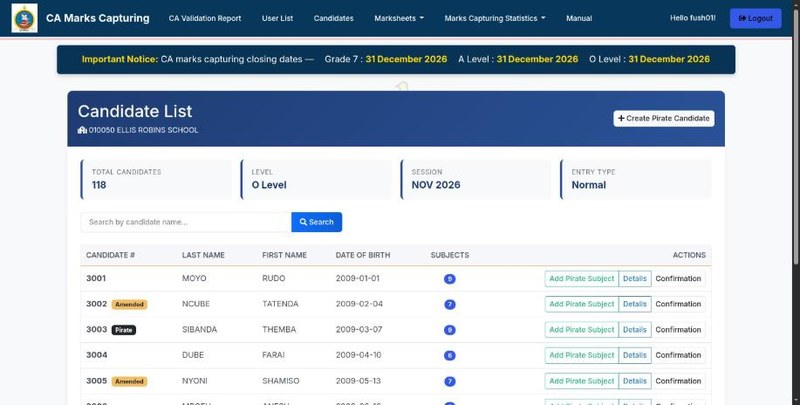Click Amended badge on candidate 3002
The width and height of the screenshot is (800, 405).
(x=130, y=305)
